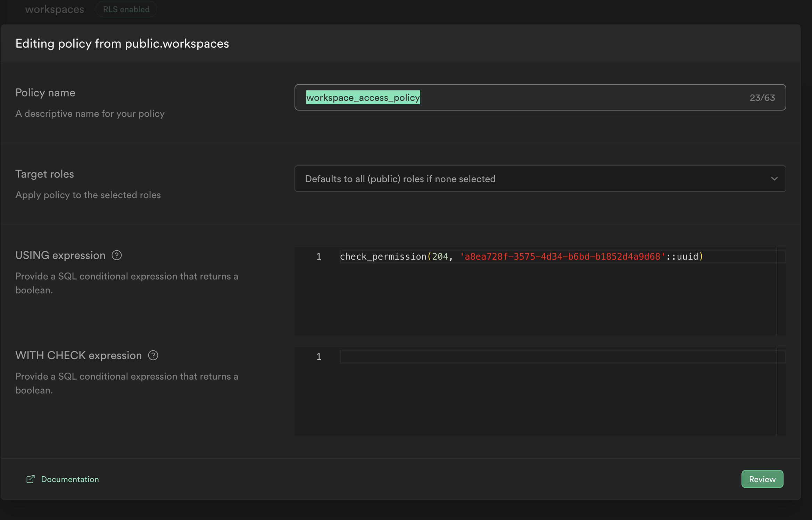Click the Documentation external link icon
The image size is (812, 520).
[31, 479]
